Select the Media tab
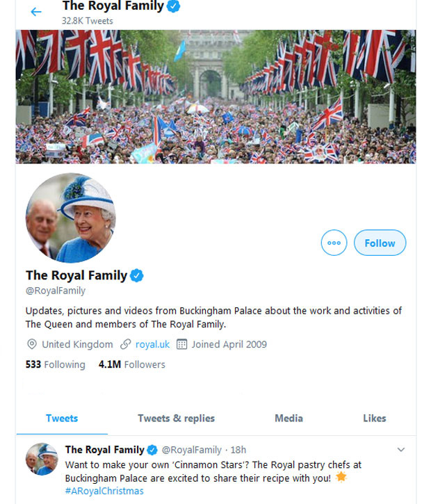 click(288, 418)
